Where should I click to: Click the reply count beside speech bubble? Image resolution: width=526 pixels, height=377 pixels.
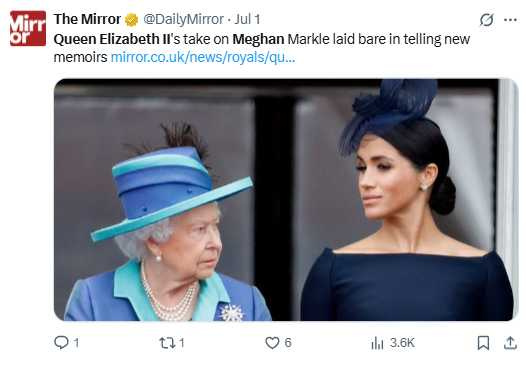(x=76, y=343)
